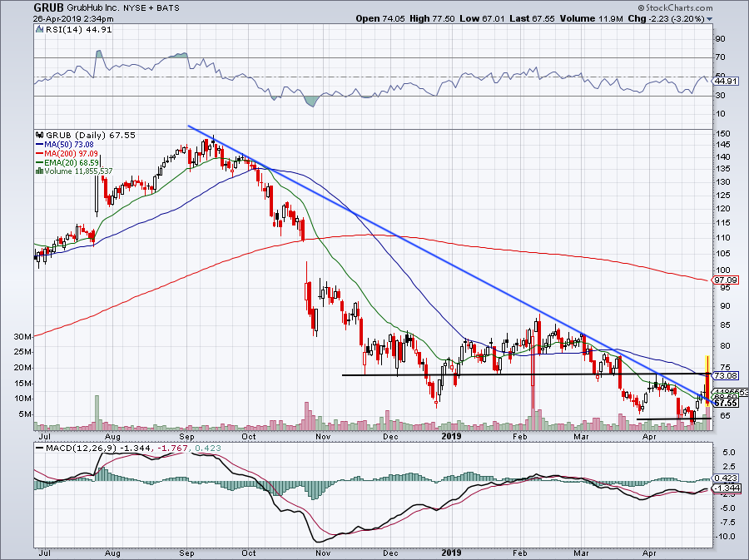This screenshot has height=560, width=749.
Task: Click the 67.55 last price axis tag
Action: [x=727, y=404]
